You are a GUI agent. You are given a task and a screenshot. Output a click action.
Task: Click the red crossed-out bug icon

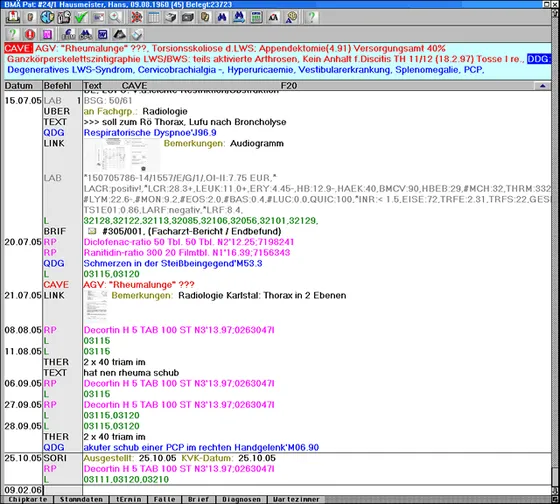pos(136,17)
